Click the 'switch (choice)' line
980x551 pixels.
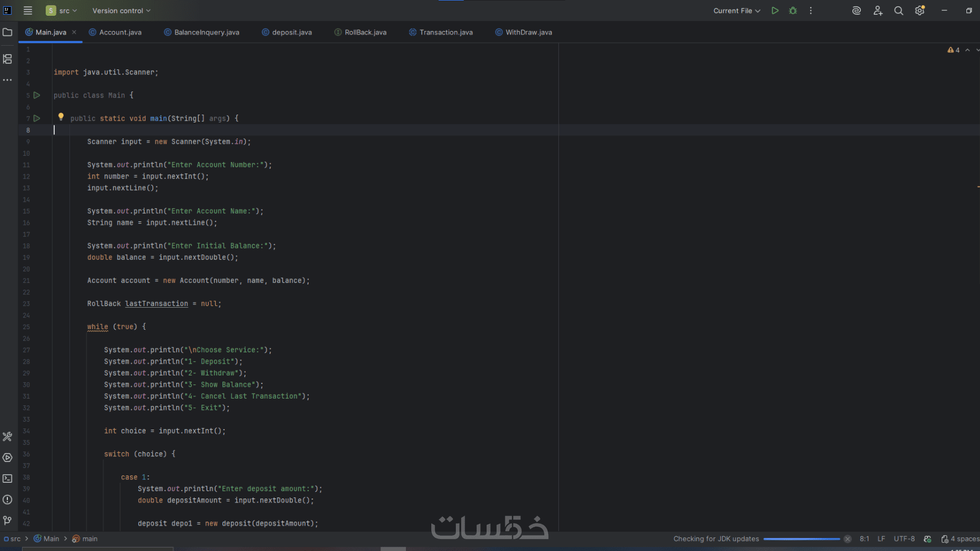139,454
